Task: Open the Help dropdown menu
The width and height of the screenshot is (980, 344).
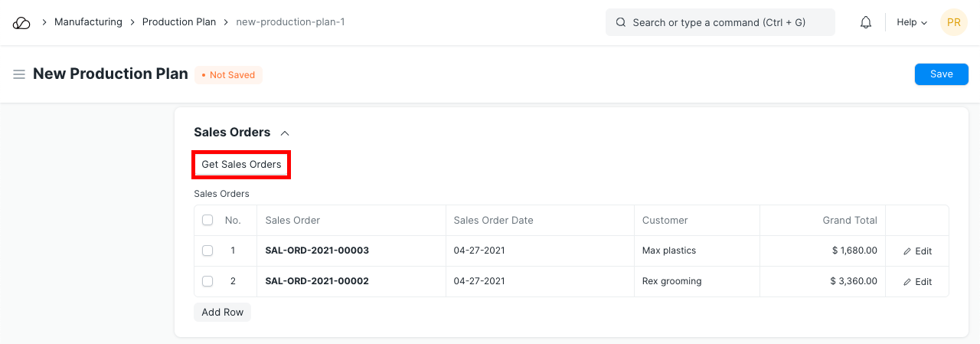Action: pyautogui.click(x=912, y=23)
